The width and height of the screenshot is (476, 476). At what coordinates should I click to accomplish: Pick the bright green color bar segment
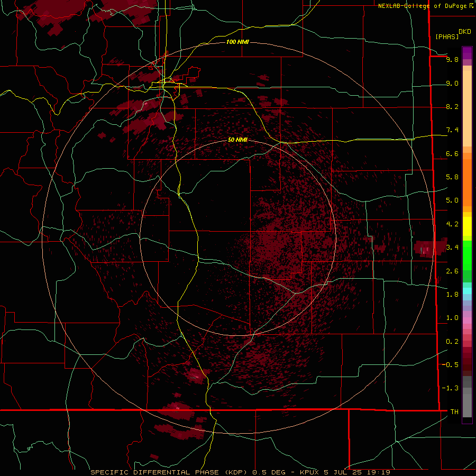click(467, 255)
